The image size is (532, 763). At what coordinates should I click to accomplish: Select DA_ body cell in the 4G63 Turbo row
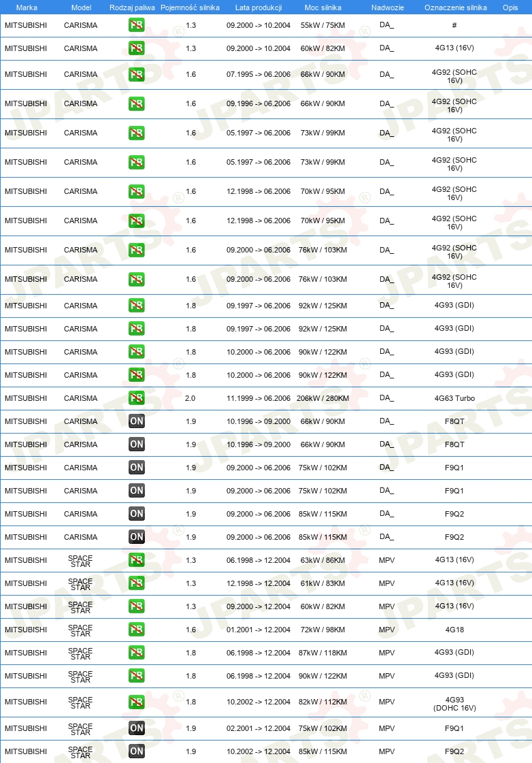point(386,397)
